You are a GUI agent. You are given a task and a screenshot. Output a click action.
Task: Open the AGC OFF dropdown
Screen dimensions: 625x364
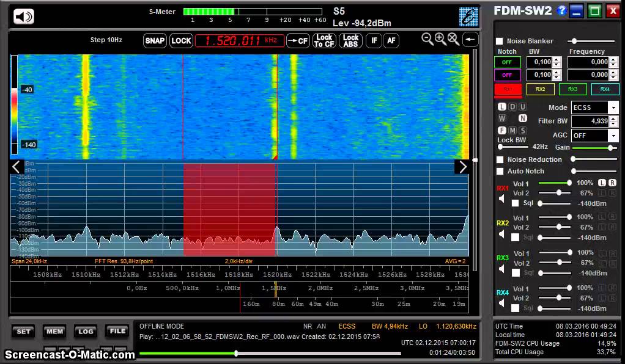click(613, 136)
